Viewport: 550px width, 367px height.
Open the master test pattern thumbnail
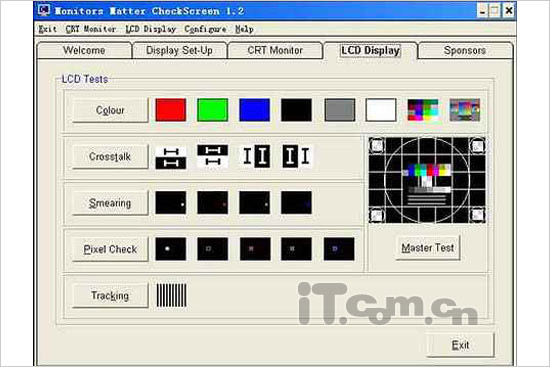[427, 180]
